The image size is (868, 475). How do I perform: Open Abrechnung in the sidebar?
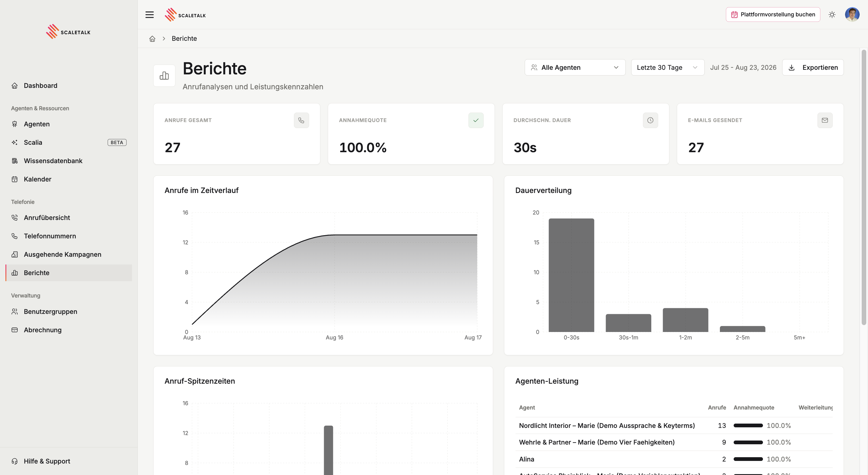coord(69,330)
